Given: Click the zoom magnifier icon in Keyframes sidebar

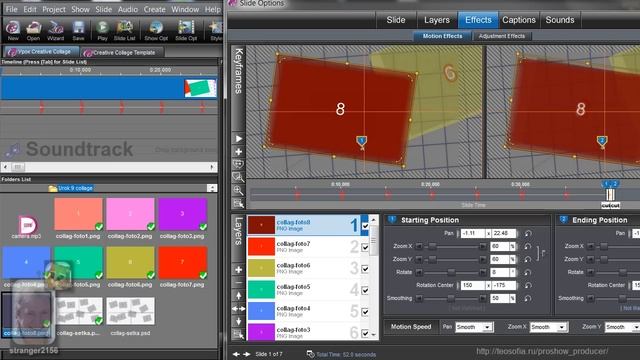Looking at the screenshot, I should [x=238, y=190].
